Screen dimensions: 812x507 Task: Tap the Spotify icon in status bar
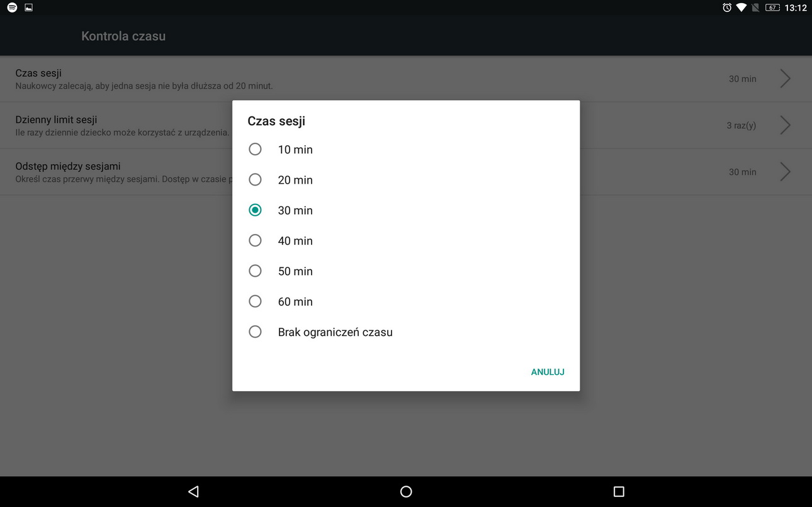(12, 8)
